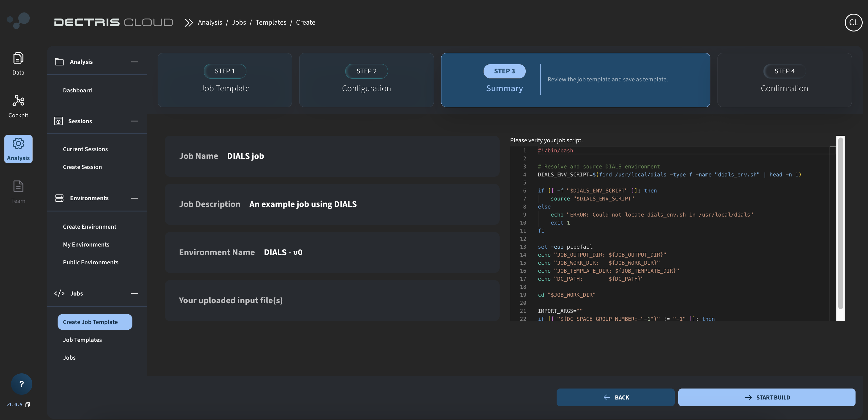
Task: Click the Environments server icon
Action: [59, 198]
